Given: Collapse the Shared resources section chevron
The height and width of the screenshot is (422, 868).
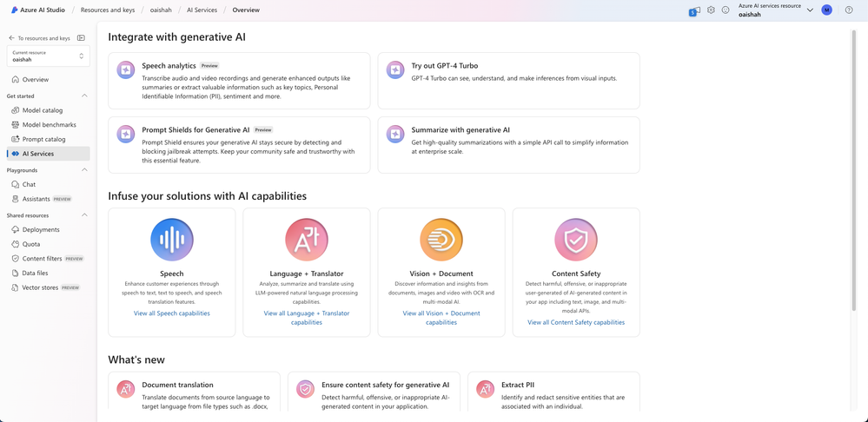Looking at the screenshot, I should 84,215.
